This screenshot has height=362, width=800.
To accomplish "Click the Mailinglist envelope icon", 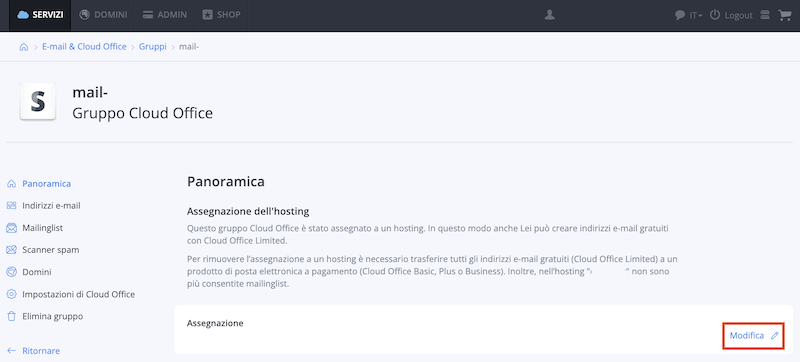I will (12, 228).
